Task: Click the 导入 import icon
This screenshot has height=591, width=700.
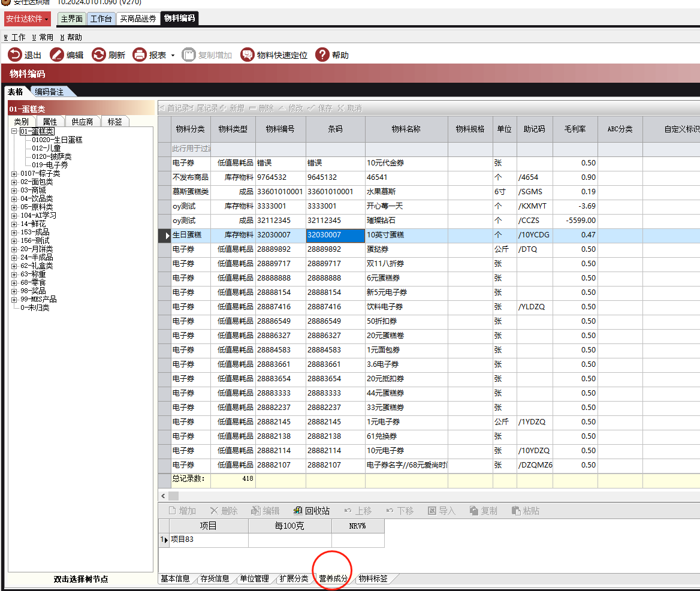Action: click(x=432, y=511)
